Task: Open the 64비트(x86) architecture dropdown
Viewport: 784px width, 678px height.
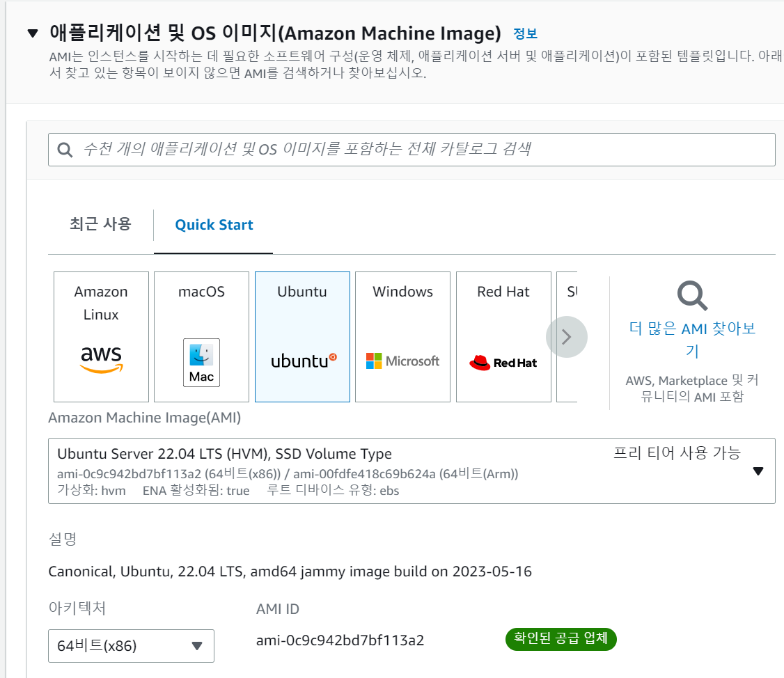Action: coord(131,646)
